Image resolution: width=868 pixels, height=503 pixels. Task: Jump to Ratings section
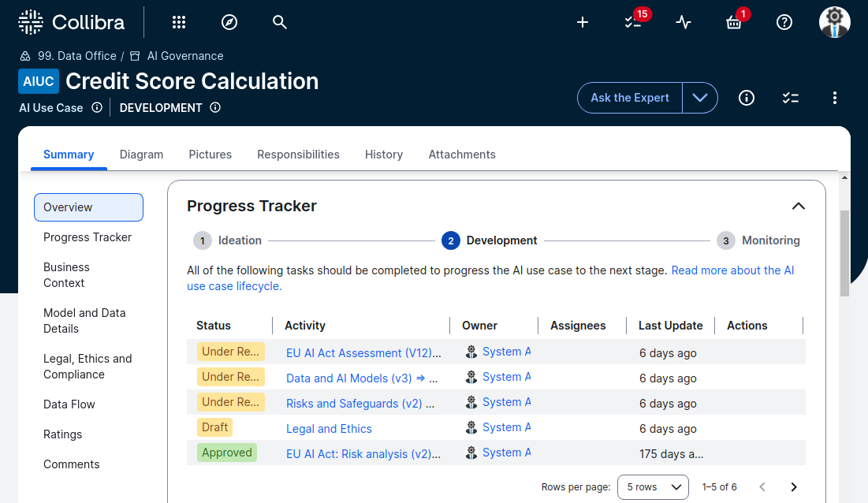[62, 434]
